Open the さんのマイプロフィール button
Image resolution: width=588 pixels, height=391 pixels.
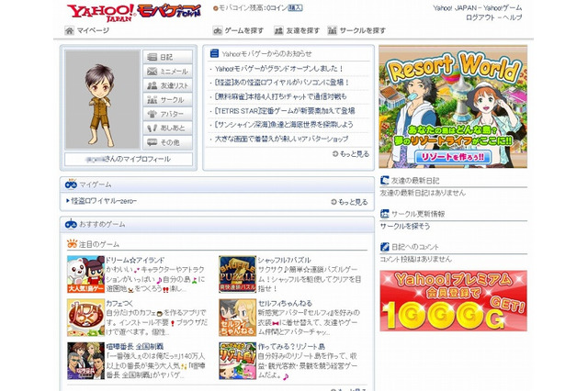(129, 159)
